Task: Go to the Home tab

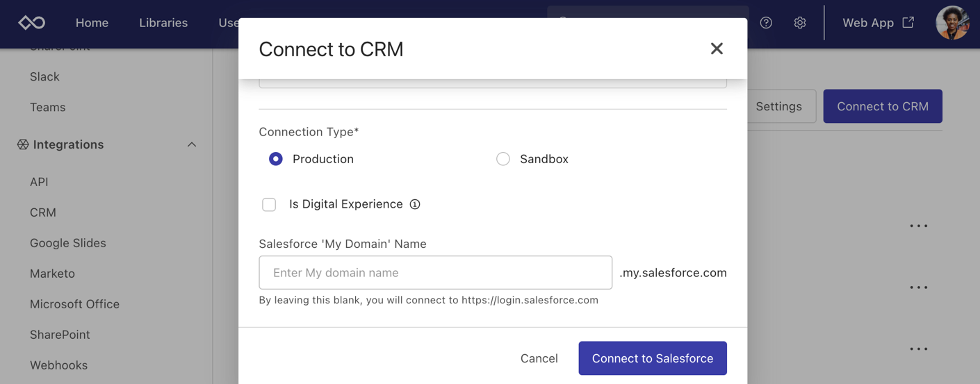Action: tap(92, 23)
